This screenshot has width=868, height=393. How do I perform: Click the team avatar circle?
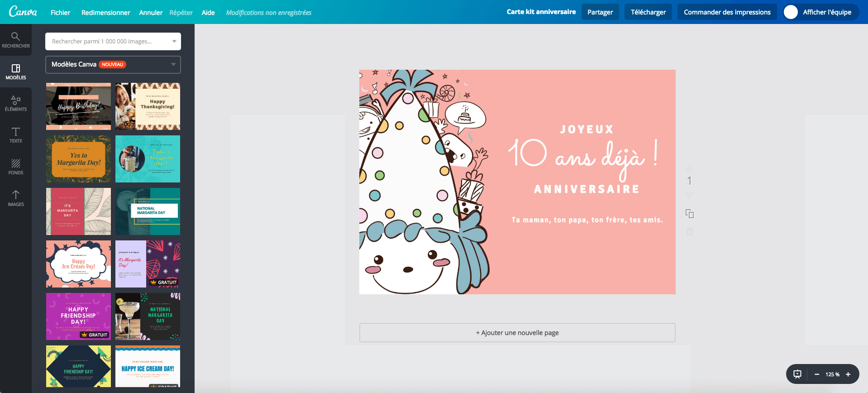791,12
